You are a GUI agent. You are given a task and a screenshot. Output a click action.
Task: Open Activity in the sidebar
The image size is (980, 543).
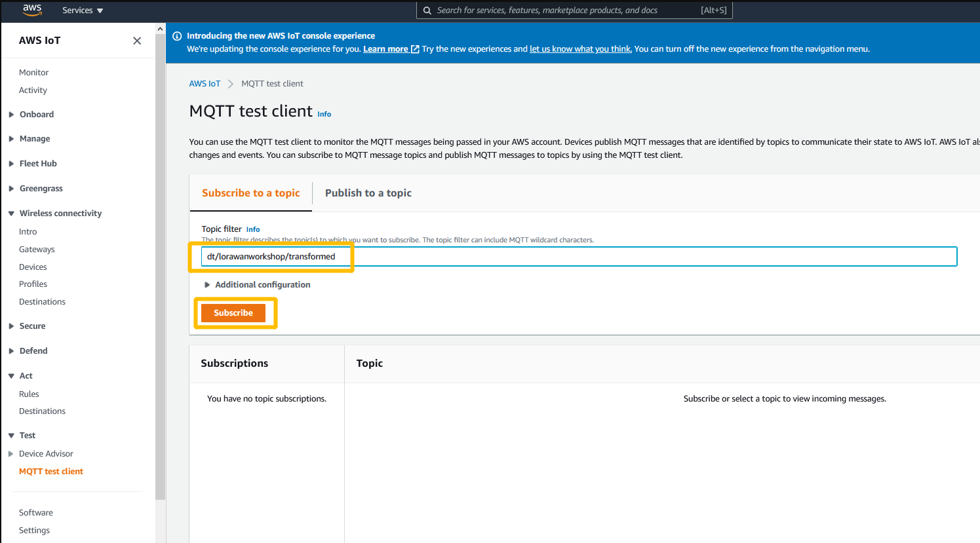(x=33, y=90)
